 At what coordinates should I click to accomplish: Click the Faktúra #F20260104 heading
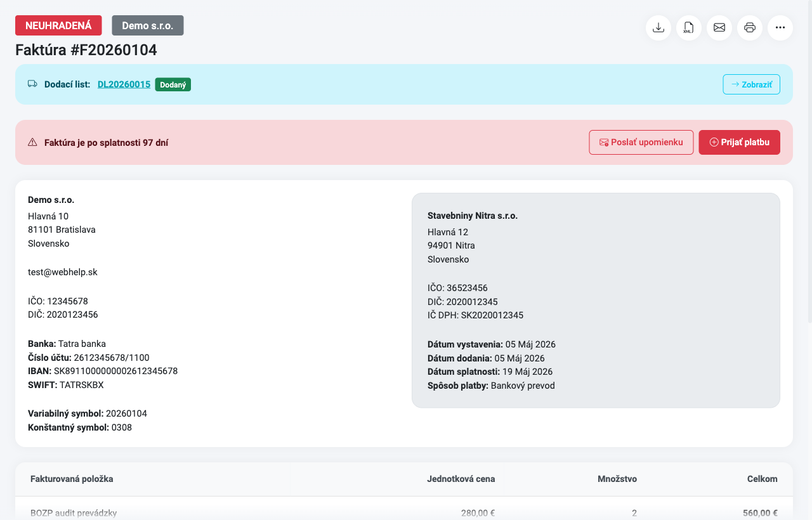(x=86, y=50)
